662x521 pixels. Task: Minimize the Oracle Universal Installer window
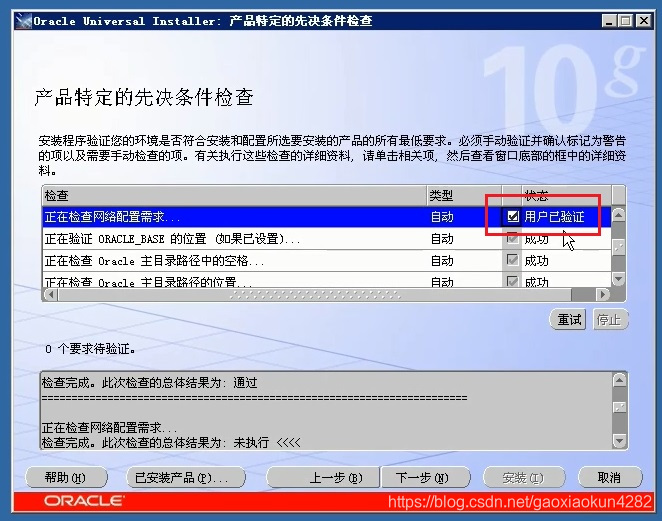pos(608,21)
